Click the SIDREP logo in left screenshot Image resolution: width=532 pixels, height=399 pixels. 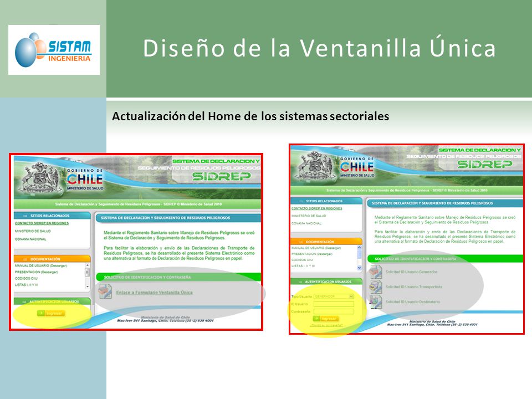tap(221, 176)
